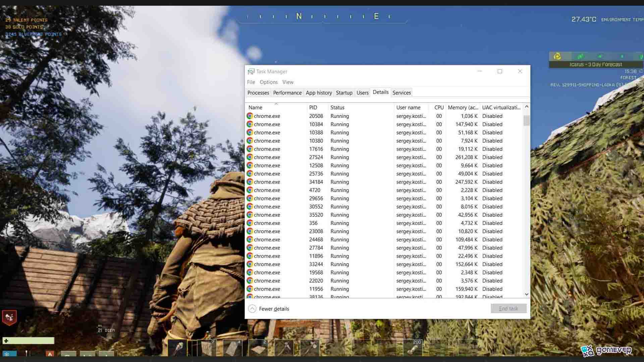Click the vertical scrollbar thumb
Screen dimensions: 644x362
click(527, 120)
